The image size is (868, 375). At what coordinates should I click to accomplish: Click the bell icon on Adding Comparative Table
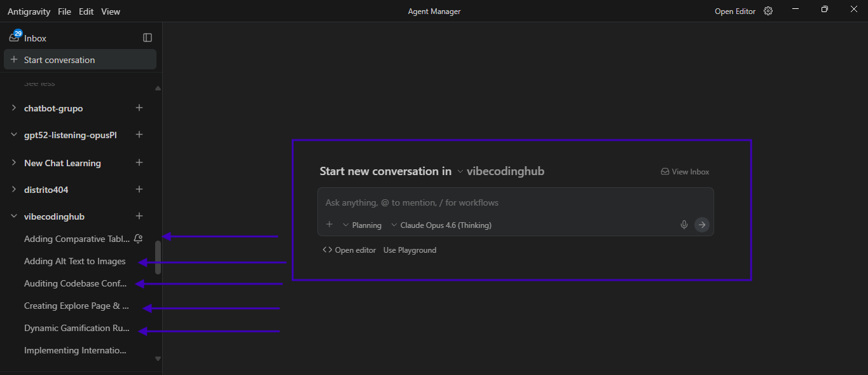[138, 239]
